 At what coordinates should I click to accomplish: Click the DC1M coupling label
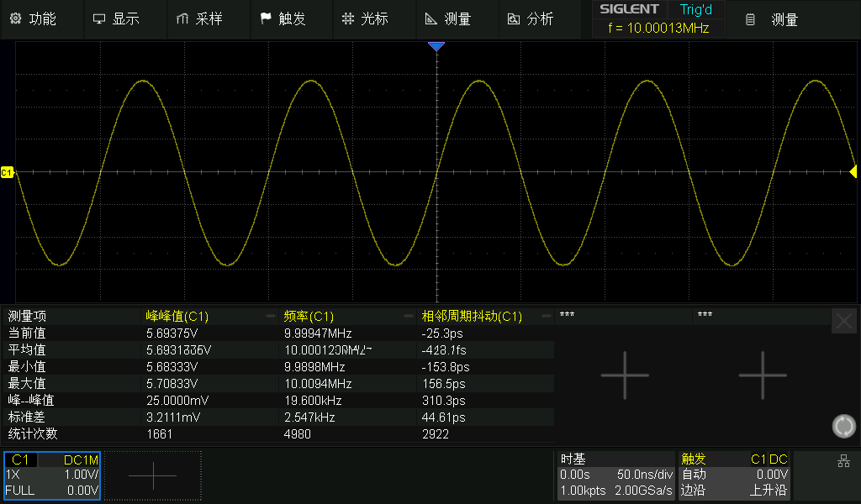(81, 459)
